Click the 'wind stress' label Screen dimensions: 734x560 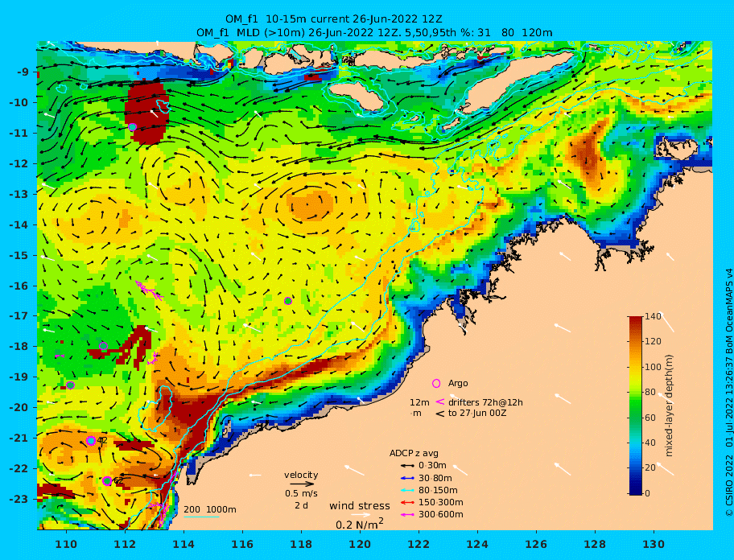[360, 506]
